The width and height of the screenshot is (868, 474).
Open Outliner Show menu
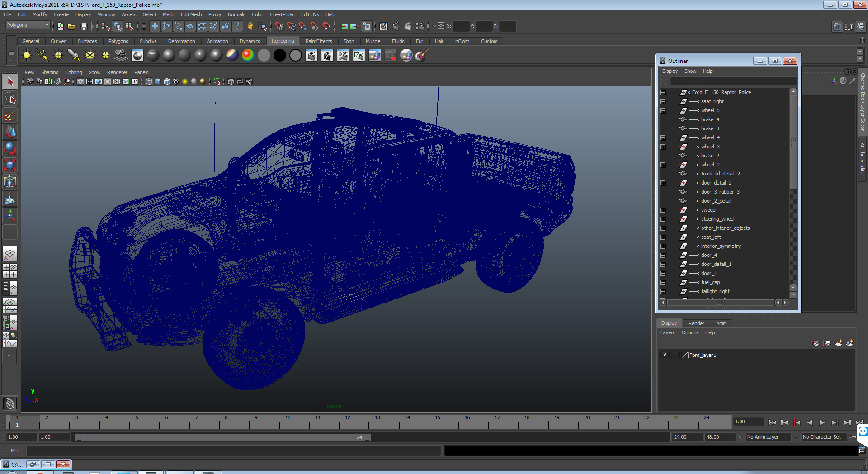click(x=690, y=71)
